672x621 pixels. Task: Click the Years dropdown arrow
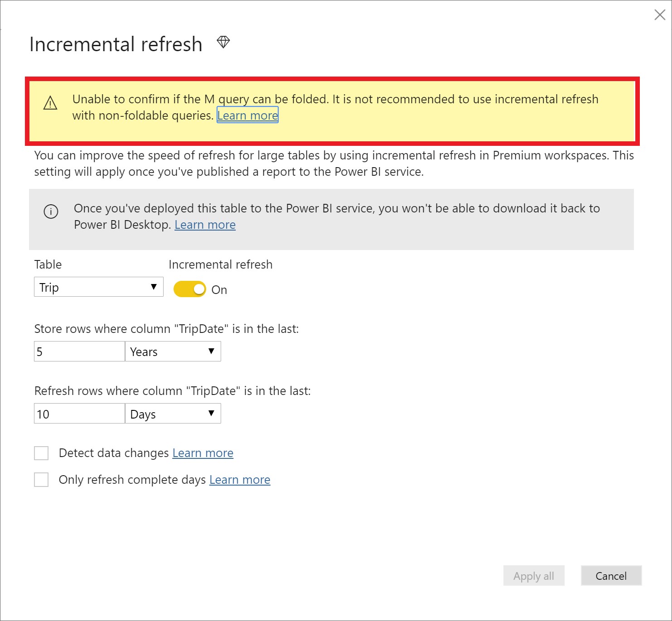pos(211,351)
